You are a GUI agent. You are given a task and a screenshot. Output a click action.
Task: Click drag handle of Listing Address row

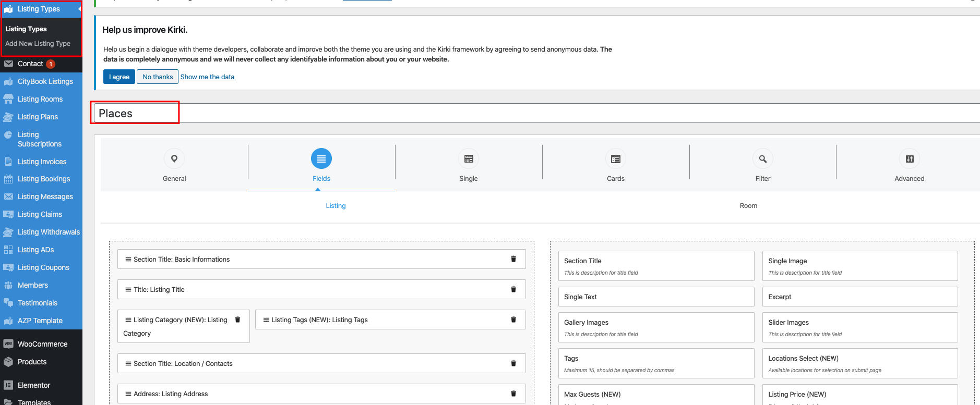click(x=128, y=394)
